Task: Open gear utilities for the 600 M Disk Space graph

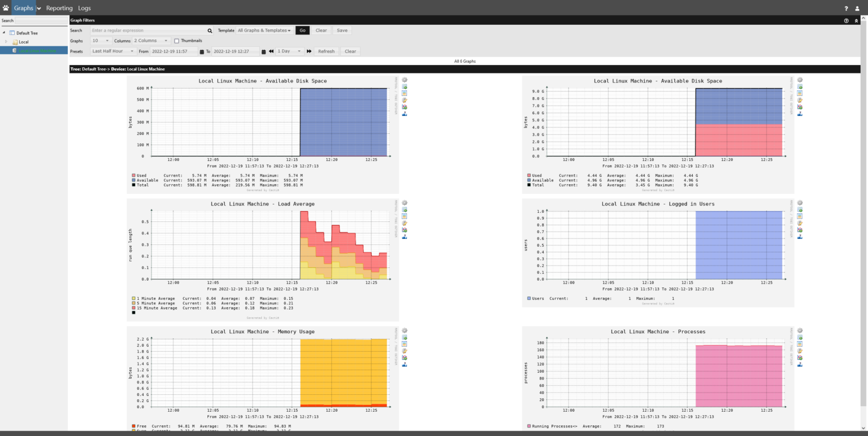Action: click(x=405, y=80)
